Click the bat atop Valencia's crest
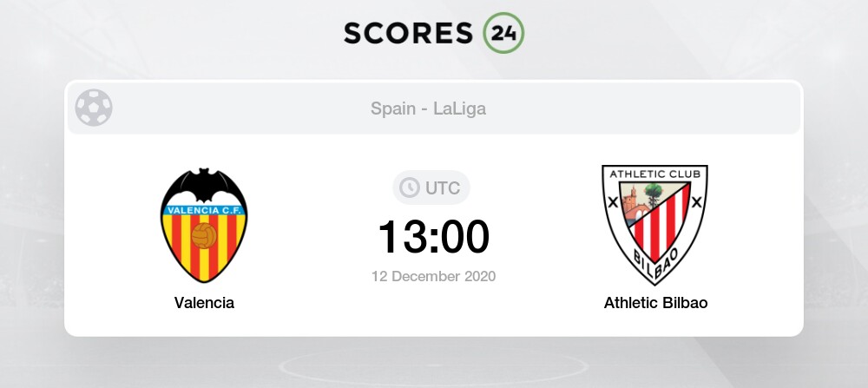The image size is (868, 388). 204,185
